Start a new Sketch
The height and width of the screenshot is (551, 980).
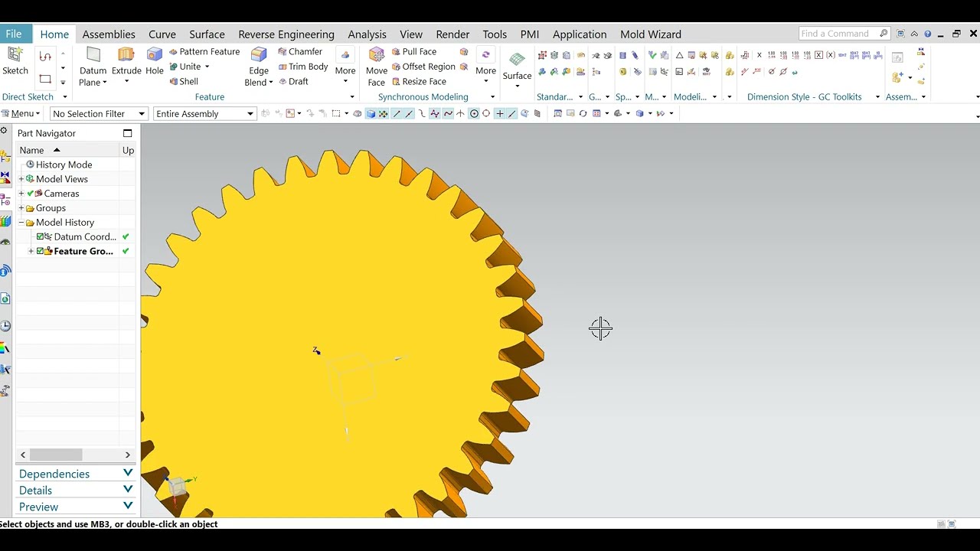15,61
